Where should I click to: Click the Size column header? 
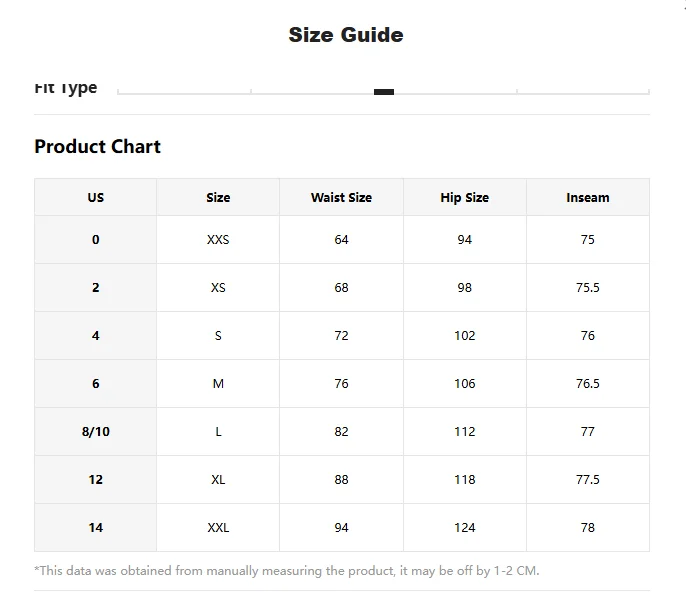[x=218, y=197]
